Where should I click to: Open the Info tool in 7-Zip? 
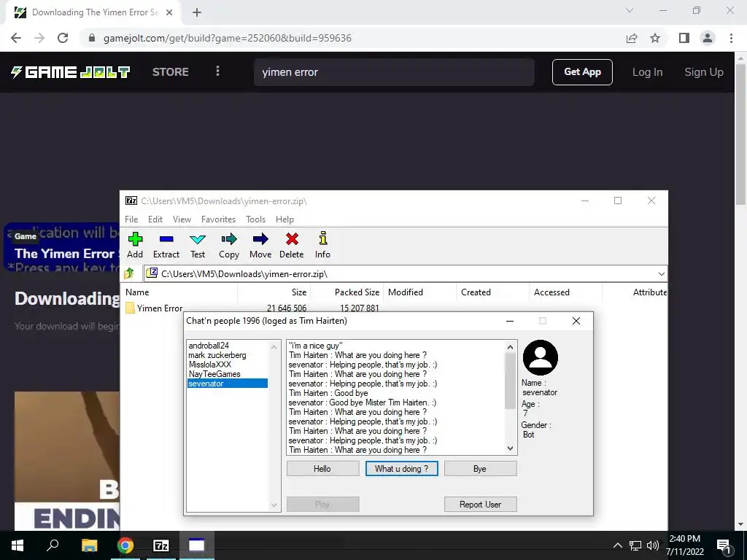coord(322,238)
